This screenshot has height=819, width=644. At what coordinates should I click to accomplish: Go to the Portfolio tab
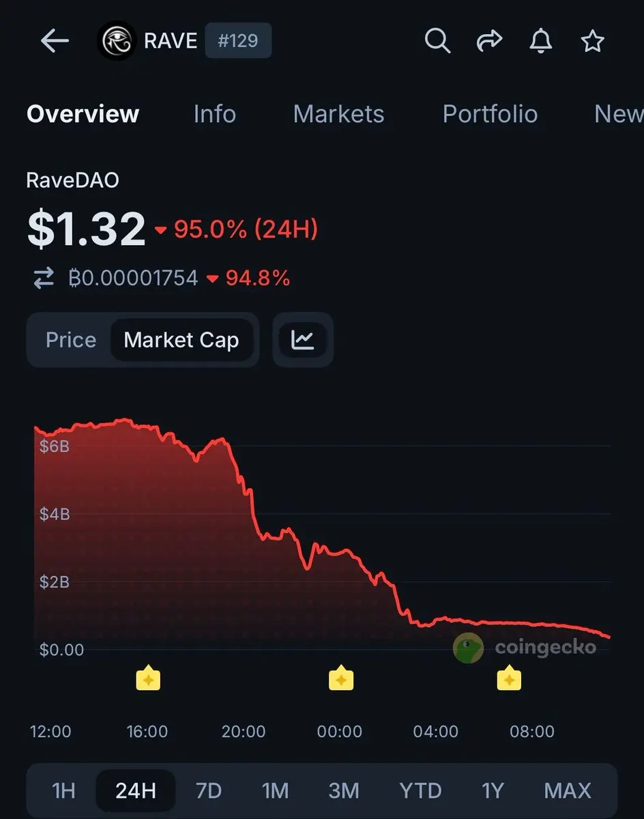490,114
